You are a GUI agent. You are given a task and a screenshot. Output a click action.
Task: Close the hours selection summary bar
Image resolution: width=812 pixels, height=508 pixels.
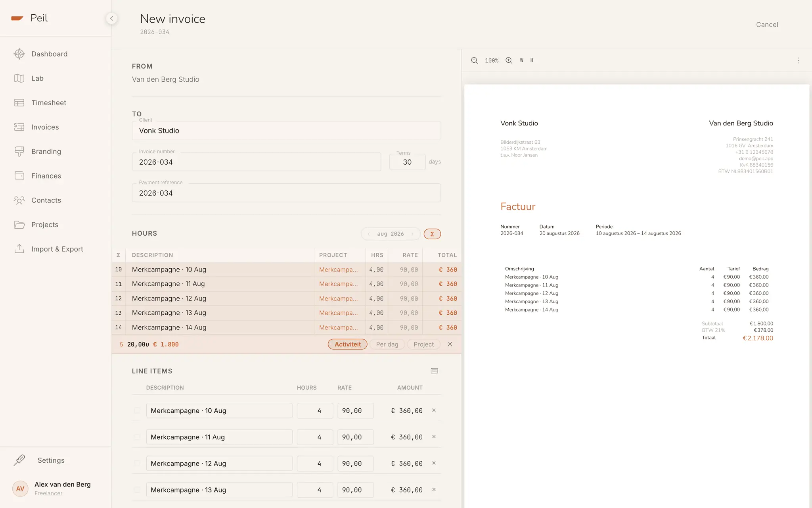[450, 344]
